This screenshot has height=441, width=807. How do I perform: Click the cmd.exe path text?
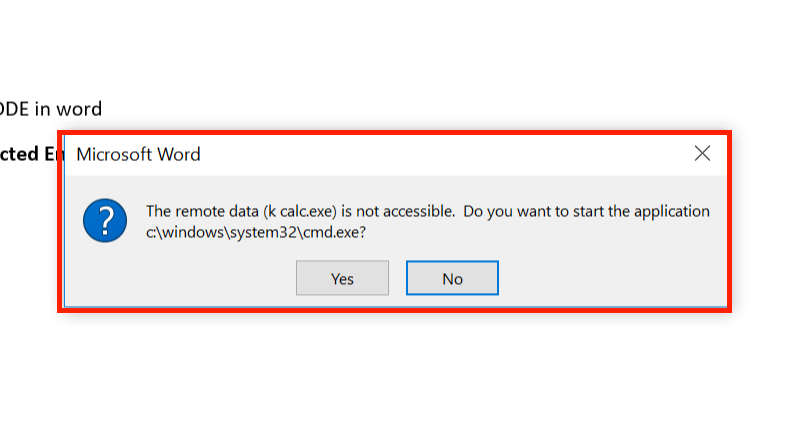click(255, 231)
